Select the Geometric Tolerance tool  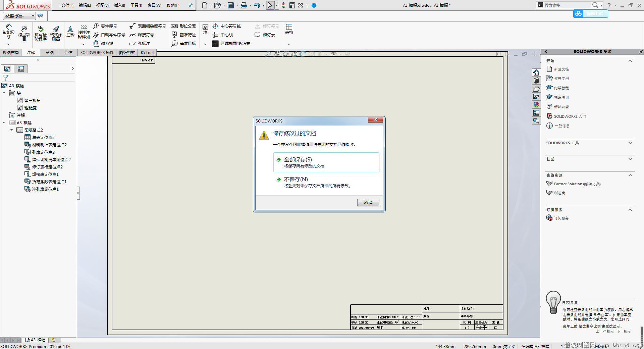183,26
